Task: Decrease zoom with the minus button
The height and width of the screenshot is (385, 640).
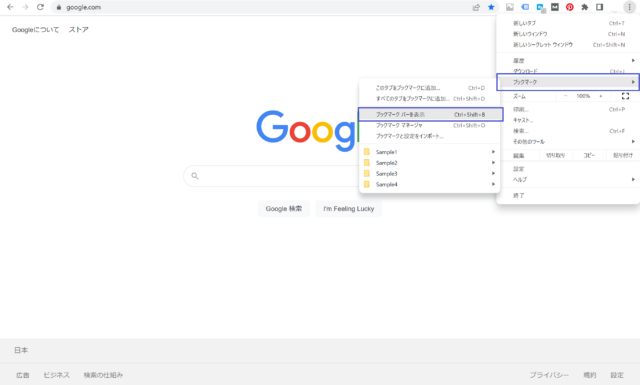Action: click(x=565, y=96)
